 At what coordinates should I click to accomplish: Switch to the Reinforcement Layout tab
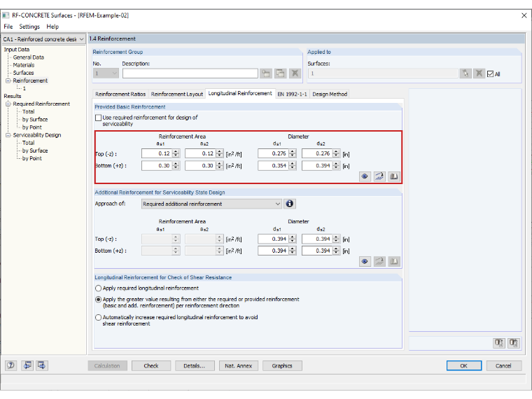pos(177,94)
